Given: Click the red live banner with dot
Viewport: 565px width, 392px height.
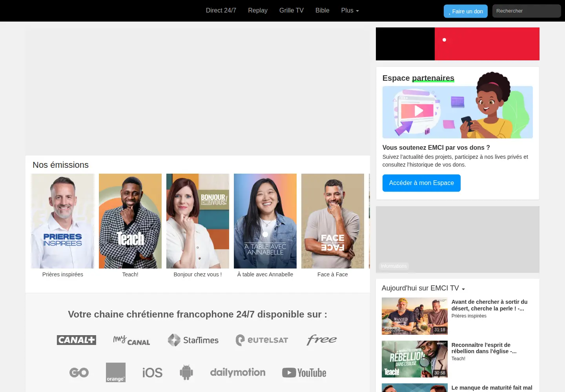Looking at the screenshot, I should [x=487, y=44].
